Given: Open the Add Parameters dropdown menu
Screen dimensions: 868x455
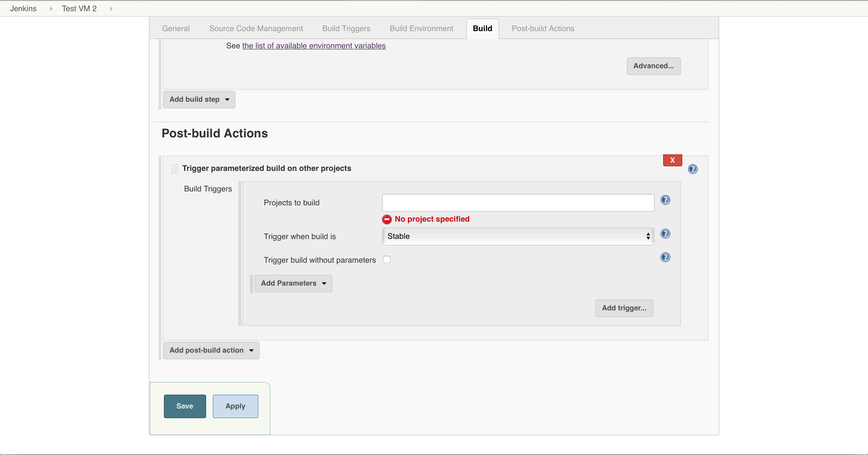Looking at the screenshot, I should [293, 283].
